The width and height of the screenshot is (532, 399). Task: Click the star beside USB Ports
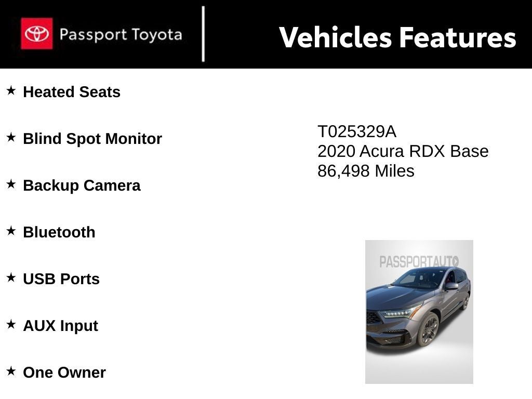coord(11,278)
